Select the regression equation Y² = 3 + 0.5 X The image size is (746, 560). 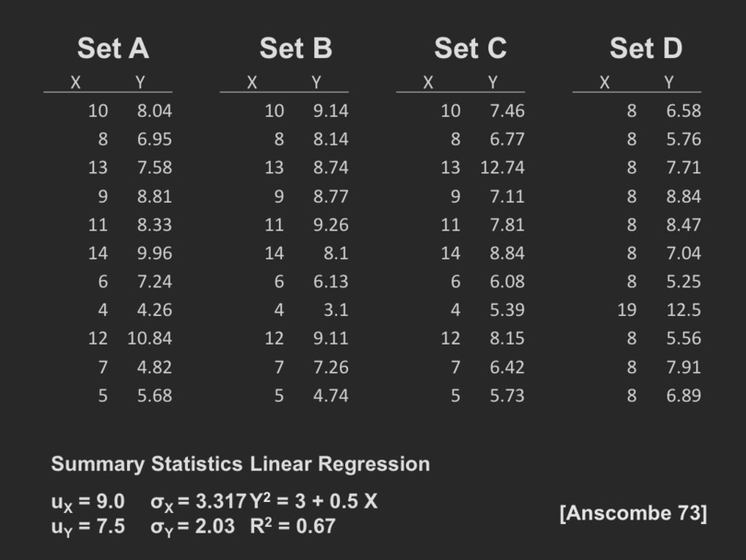[x=314, y=502]
